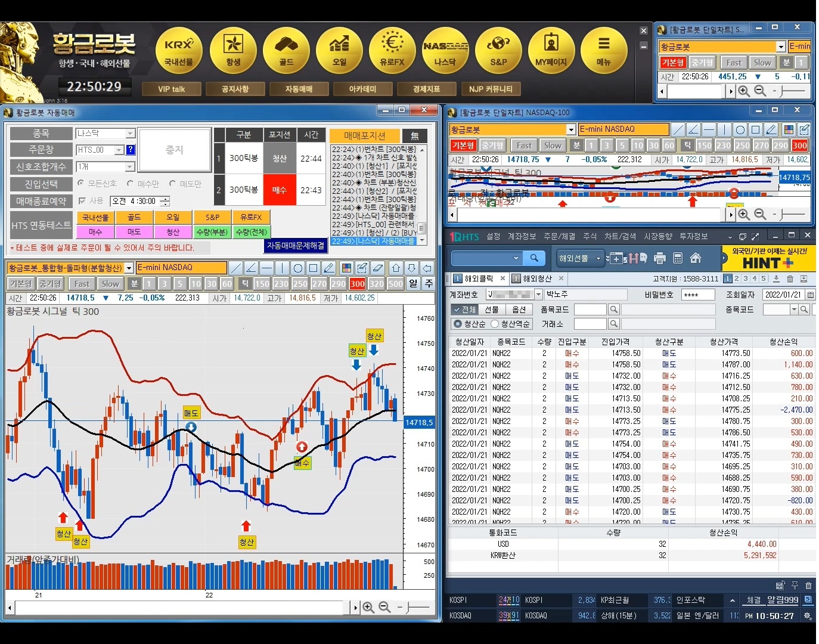Zoom in on the NASDAQ-100 single chart
Viewport: 819px width, 644px height.
tap(744, 214)
